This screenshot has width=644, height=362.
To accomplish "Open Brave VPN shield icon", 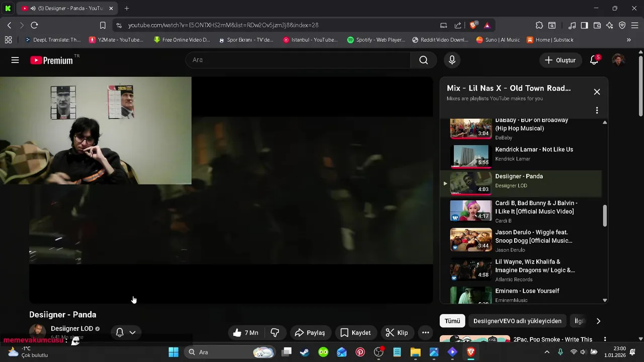I will (622, 25).
